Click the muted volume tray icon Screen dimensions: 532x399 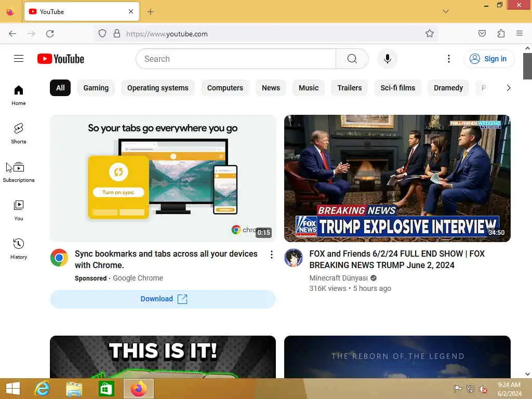483,389
